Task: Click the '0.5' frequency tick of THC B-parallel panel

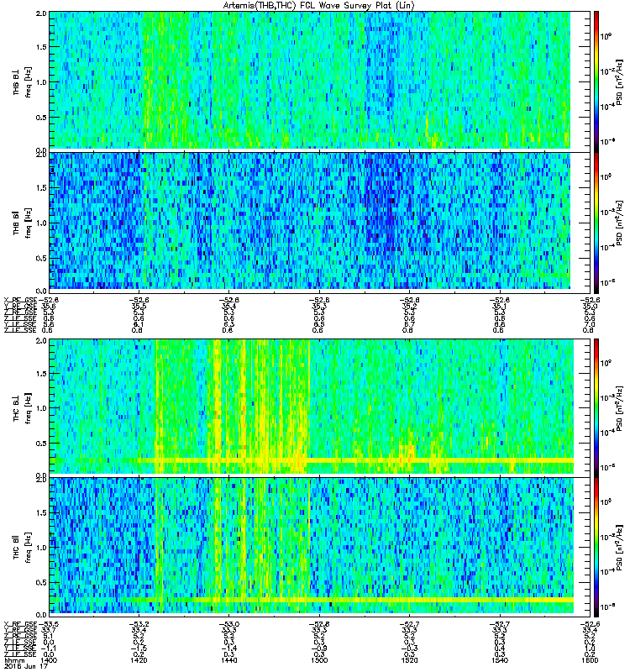Action: click(41, 582)
